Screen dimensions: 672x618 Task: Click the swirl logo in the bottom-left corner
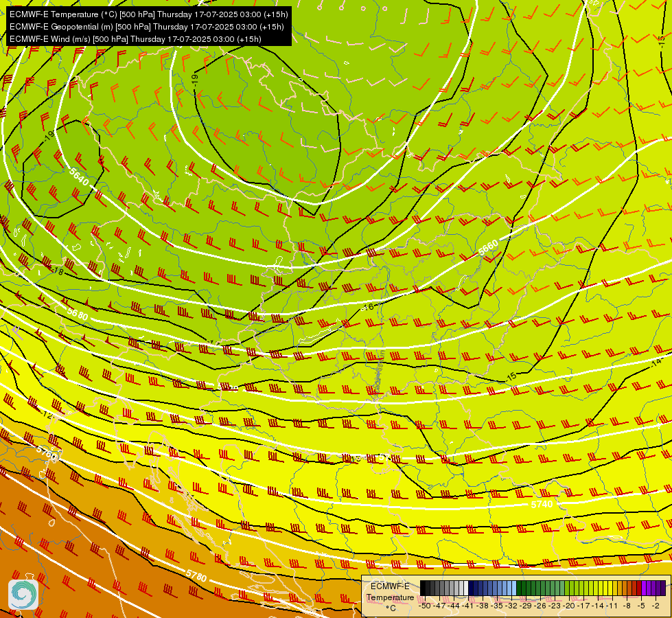click(x=23, y=594)
